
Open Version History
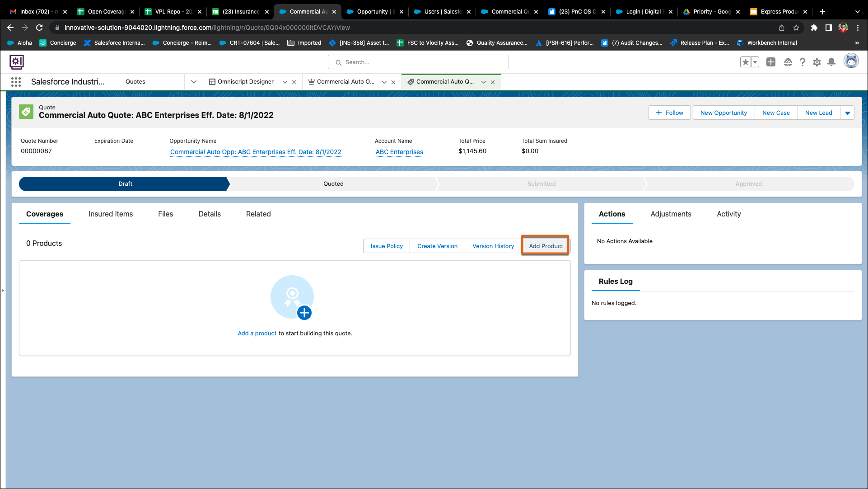493,246
